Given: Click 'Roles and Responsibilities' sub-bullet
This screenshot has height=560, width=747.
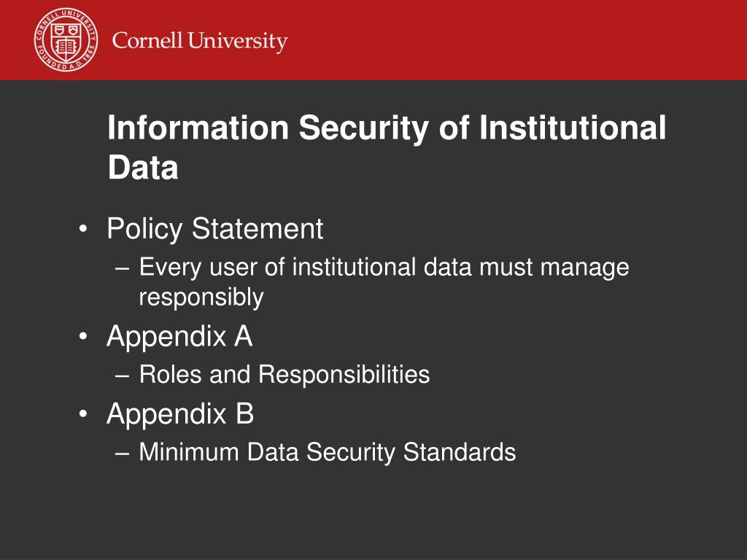Looking at the screenshot, I should pyautogui.click(x=285, y=374).
